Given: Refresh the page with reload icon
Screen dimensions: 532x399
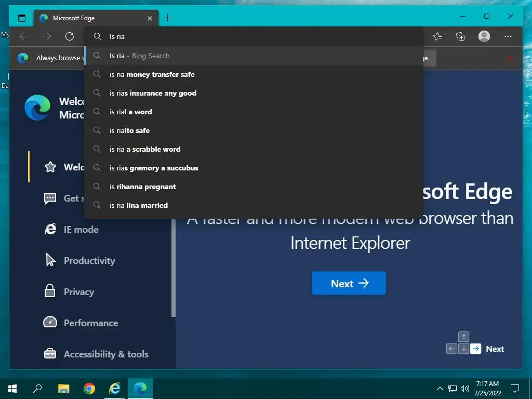Looking at the screenshot, I should point(70,36).
